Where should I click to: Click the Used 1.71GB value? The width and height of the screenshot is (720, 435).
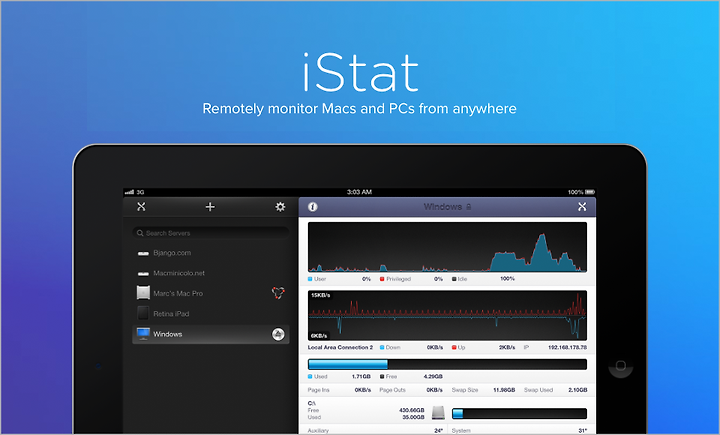tap(361, 376)
